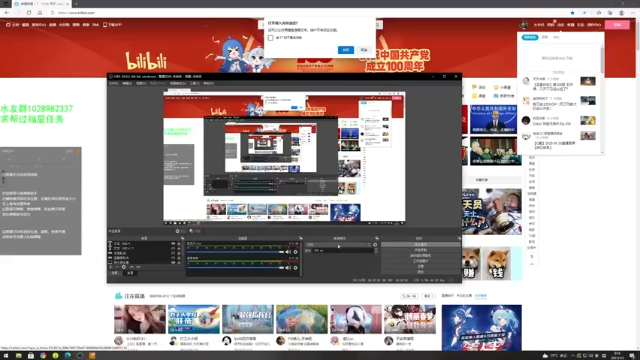Click the transition properties gear icon in OBS
The width and height of the screenshot is (640, 360).
pos(375,245)
